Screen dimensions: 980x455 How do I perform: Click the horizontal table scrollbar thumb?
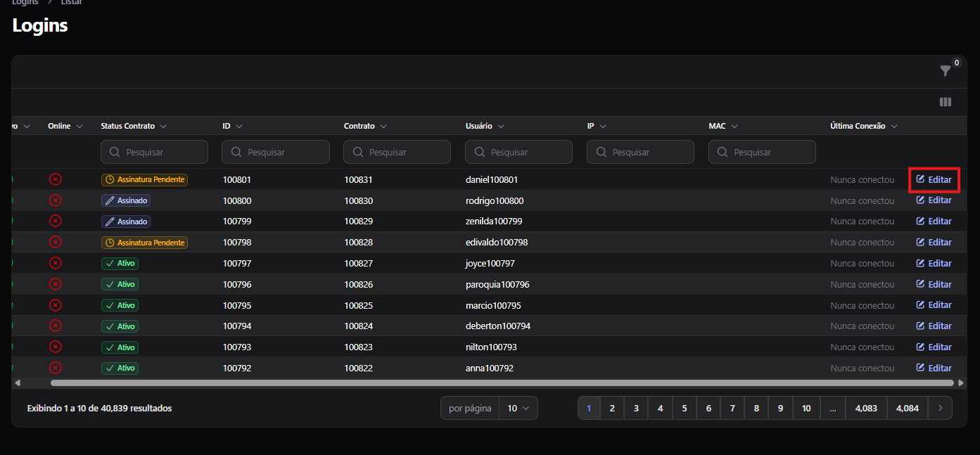[502, 383]
